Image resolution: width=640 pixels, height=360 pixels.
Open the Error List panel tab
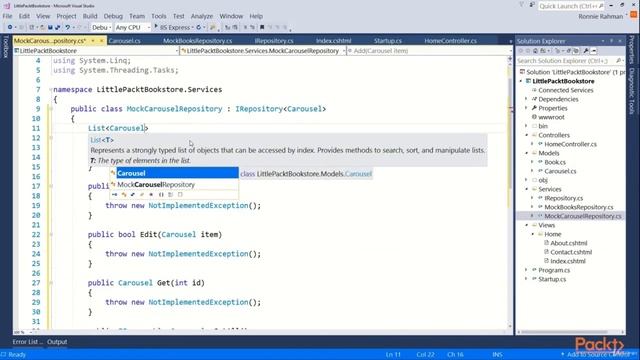(27, 342)
